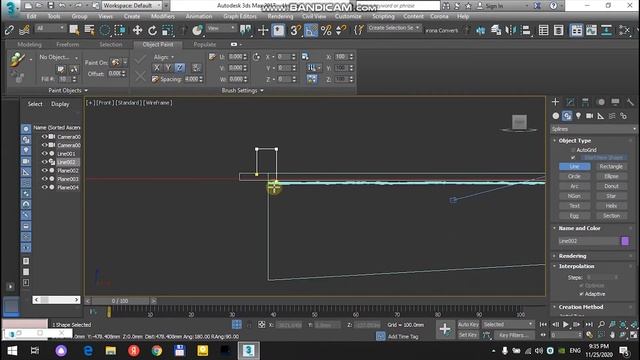Open 3ds Max from Windows taskbar
Viewport: 640px width, 360px height.
pos(249,351)
